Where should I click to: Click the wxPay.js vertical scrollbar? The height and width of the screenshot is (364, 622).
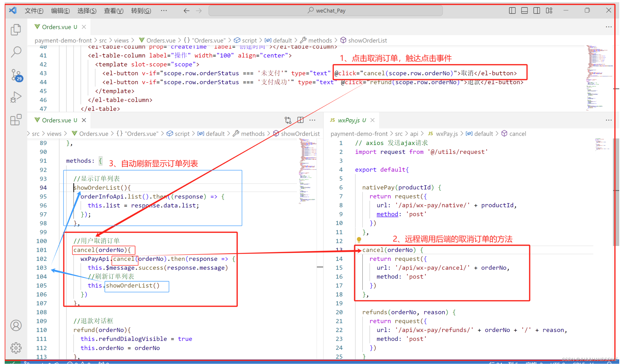(616, 192)
